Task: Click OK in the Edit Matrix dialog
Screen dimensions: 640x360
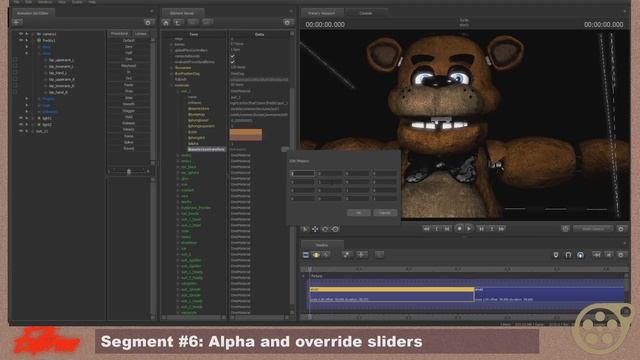Action: pos(359,213)
